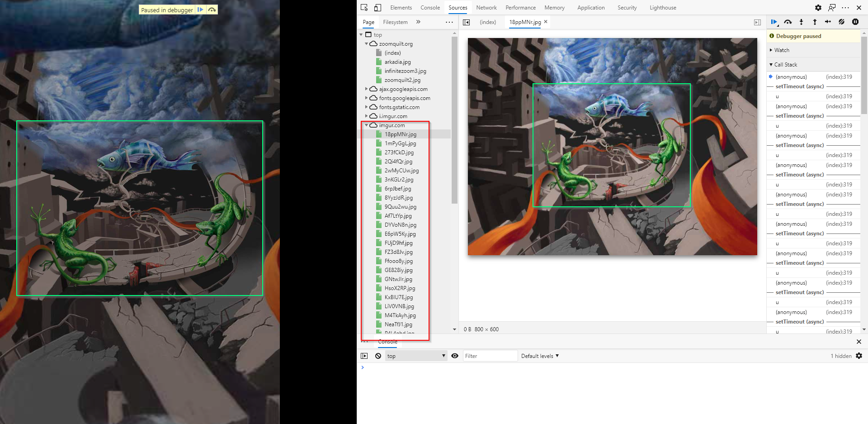Hide the debugger sidebar icon

click(x=758, y=22)
